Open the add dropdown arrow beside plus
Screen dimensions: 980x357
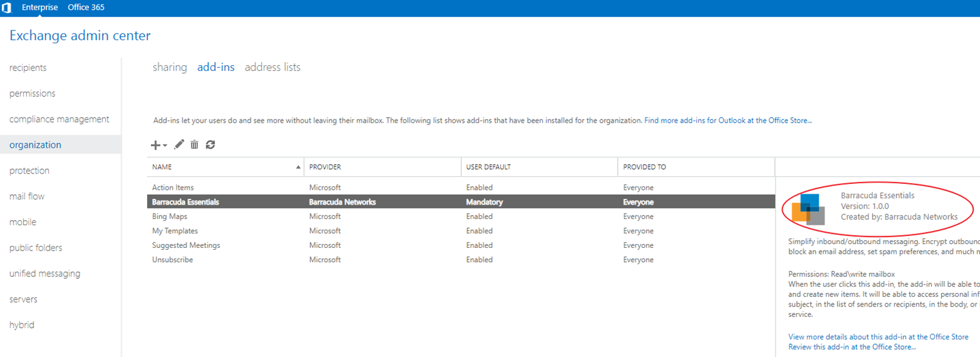point(165,146)
